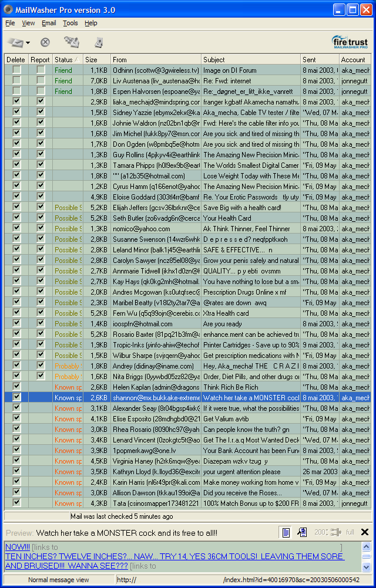Sort by the Sent column header
The height and width of the screenshot is (588, 376).
[320, 60]
